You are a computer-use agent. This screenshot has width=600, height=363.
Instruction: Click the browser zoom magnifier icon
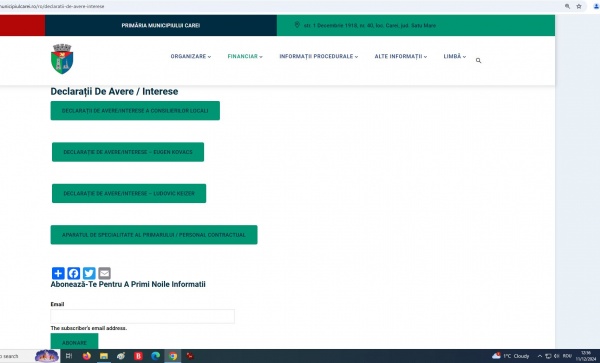click(x=567, y=6)
